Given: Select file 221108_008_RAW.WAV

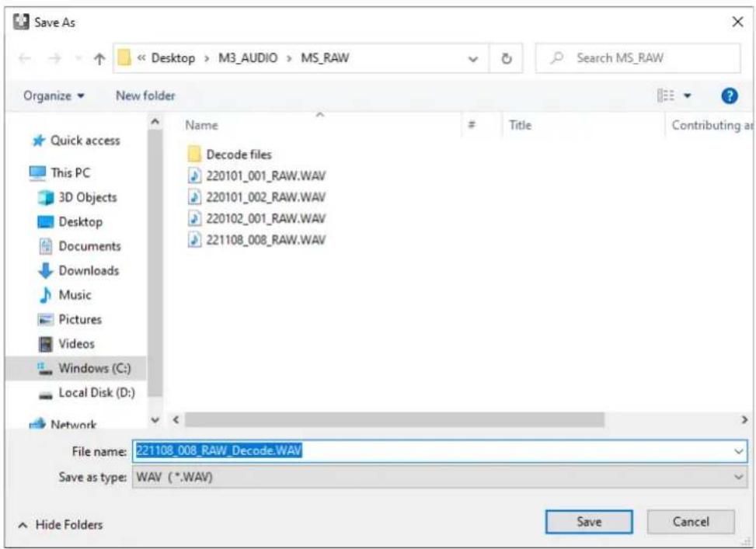Looking at the screenshot, I should click(266, 240).
